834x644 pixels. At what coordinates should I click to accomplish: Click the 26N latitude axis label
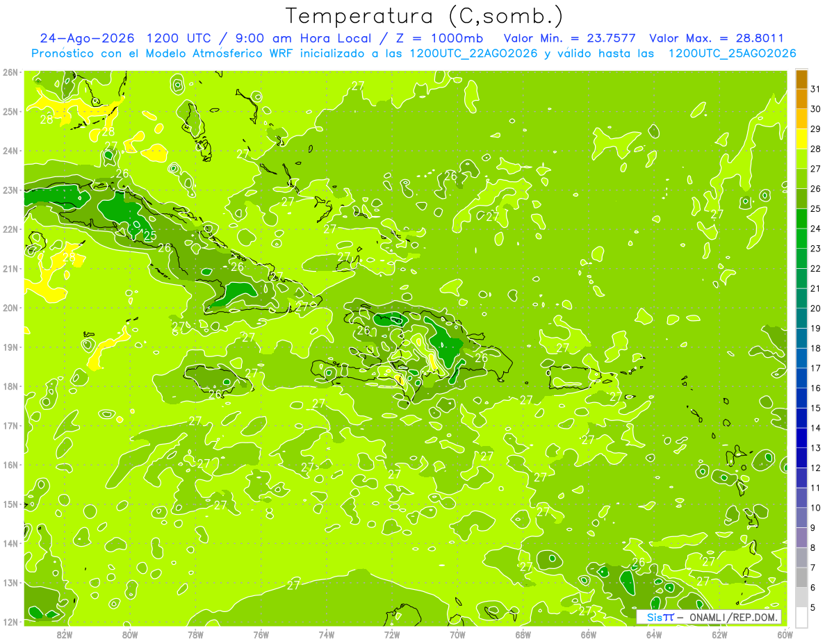coord(10,72)
